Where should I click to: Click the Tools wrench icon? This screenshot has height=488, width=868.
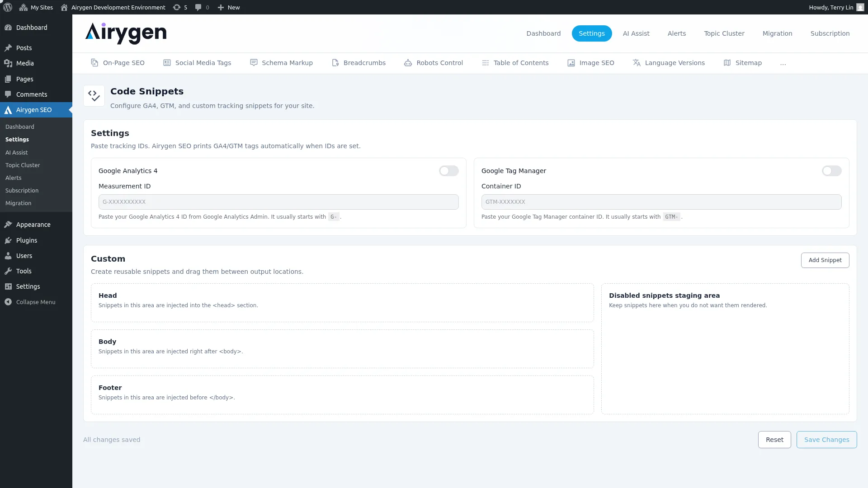click(8, 271)
